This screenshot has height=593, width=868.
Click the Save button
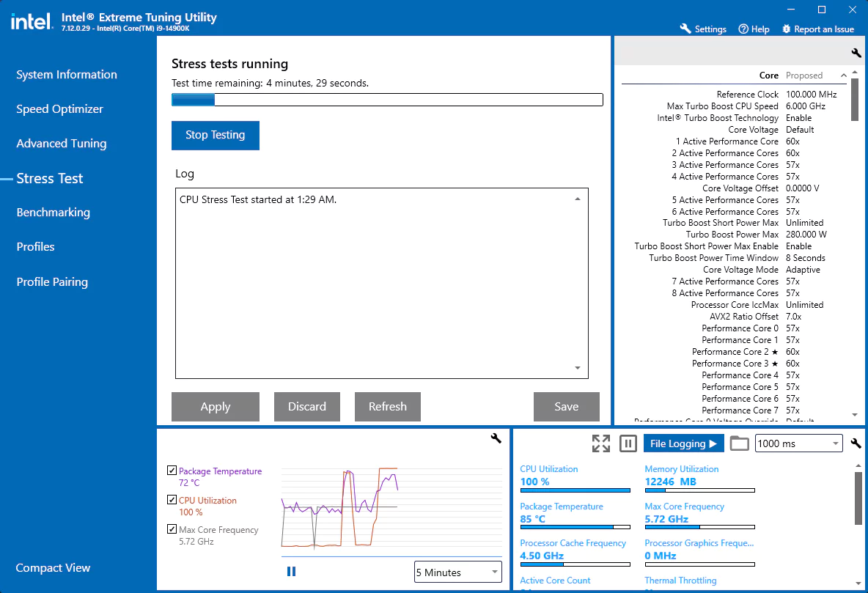tap(566, 406)
